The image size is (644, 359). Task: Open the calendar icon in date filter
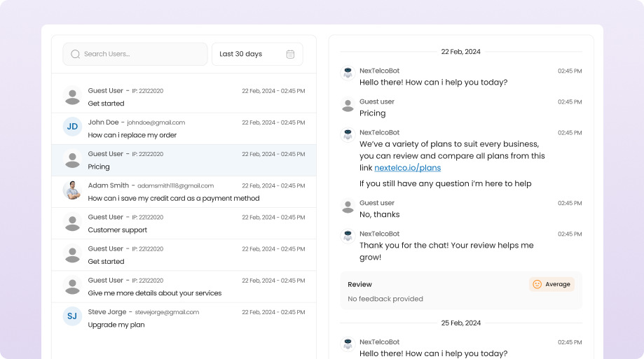click(290, 54)
